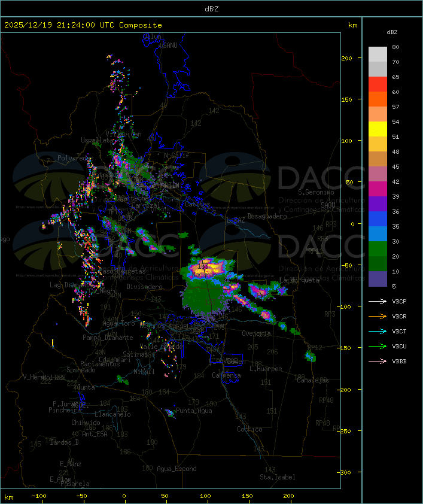Select the red 65-60 dBZ legend swatch
This screenshot has height=504, width=423.
coord(378,84)
